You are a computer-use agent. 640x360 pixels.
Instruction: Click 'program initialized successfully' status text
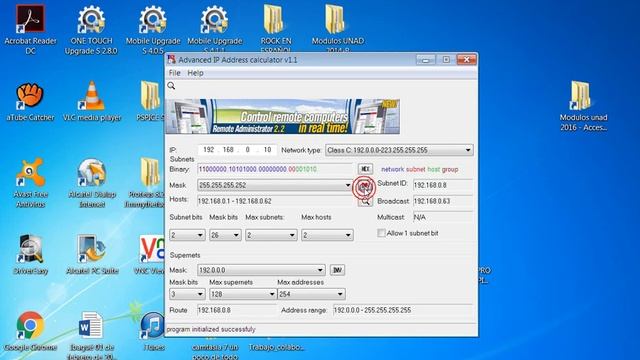point(211,329)
